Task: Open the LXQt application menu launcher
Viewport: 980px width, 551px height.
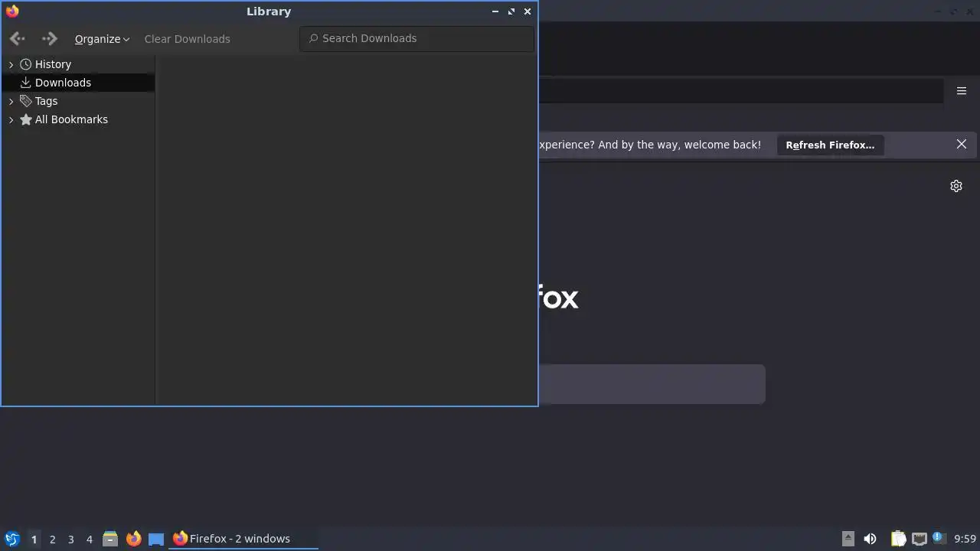Action: coord(12,539)
